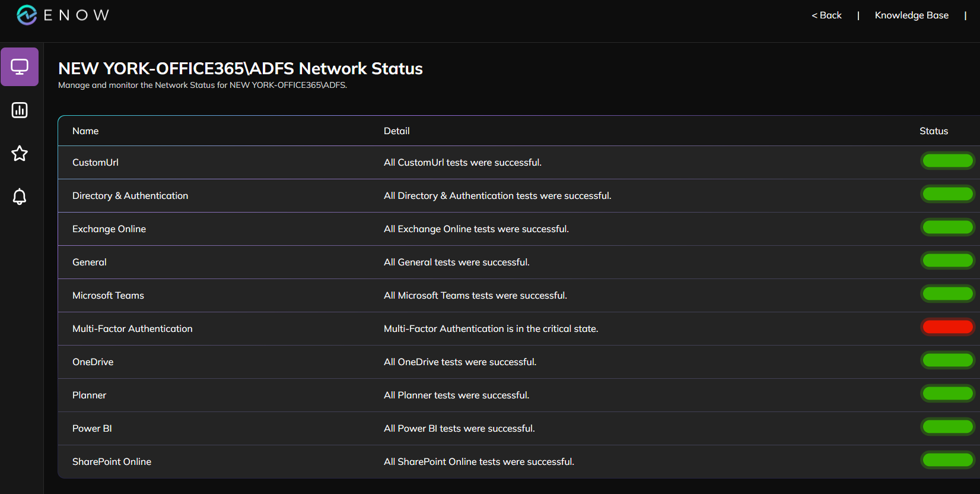This screenshot has width=980, height=494.
Task: Click 'All OneDrive tests were successful.' detail
Action: (x=460, y=362)
